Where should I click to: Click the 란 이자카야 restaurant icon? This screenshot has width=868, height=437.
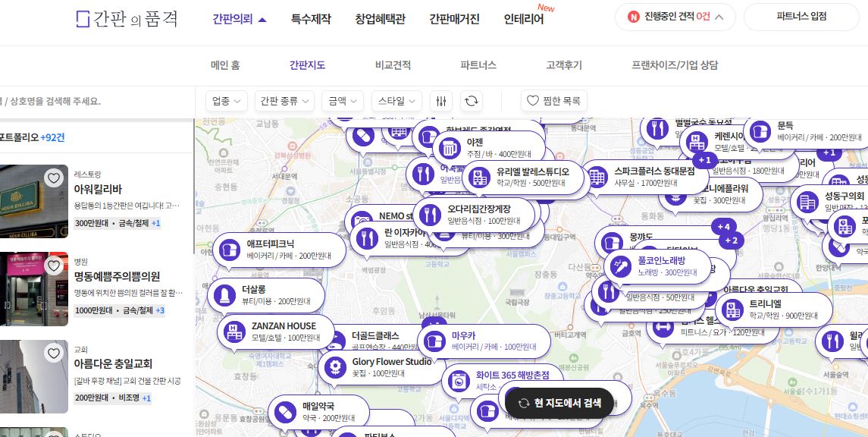pos(365,238)
